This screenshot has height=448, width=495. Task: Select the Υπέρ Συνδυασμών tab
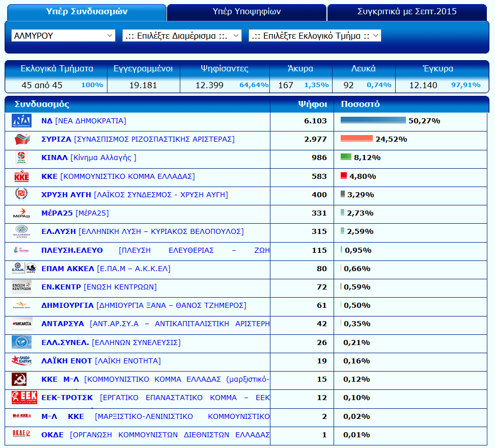coord(87,12)
